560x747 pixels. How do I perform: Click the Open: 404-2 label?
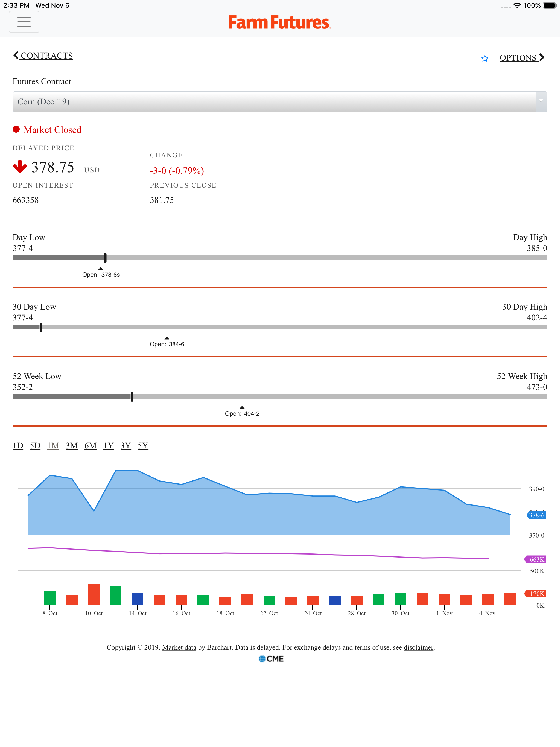coord(242,414)
